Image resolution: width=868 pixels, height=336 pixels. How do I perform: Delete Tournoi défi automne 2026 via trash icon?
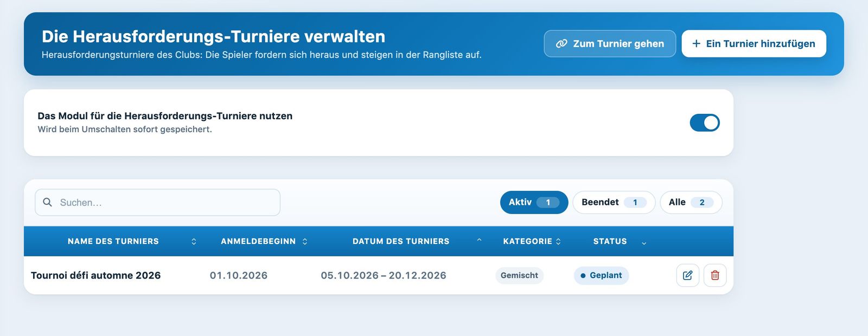click(x=715, y=275)
